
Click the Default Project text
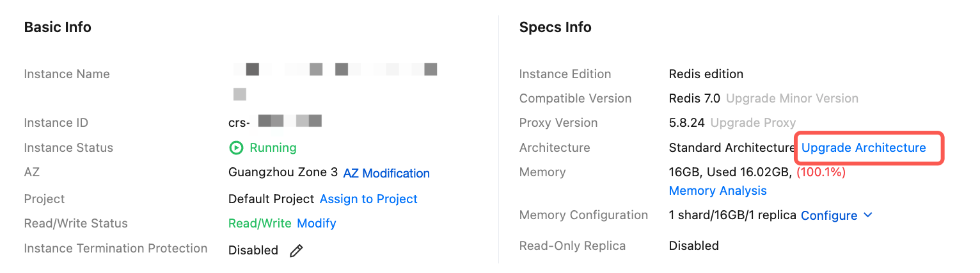pyautogui.click(x=271, y=199)
